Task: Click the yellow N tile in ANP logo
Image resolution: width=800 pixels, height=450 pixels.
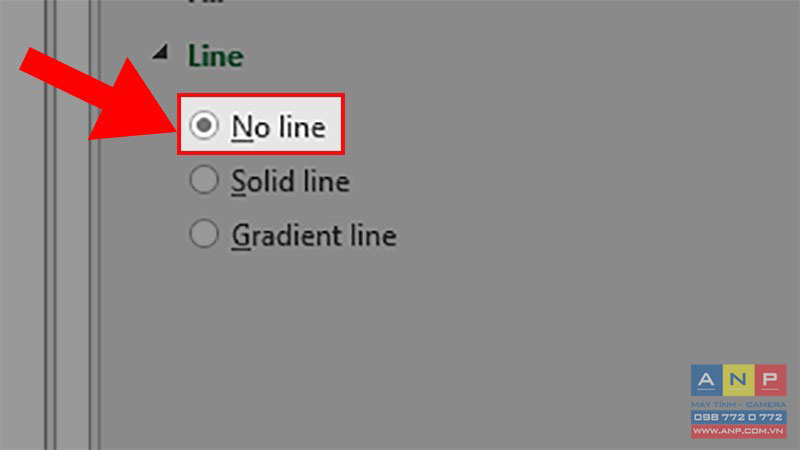Action: click(x=738, y=380)
